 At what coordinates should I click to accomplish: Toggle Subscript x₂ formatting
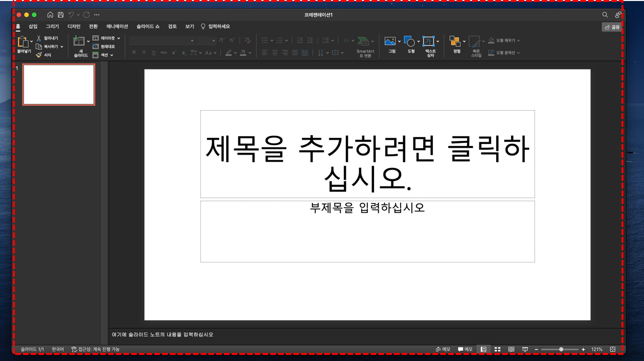click(x=184, y=53)
